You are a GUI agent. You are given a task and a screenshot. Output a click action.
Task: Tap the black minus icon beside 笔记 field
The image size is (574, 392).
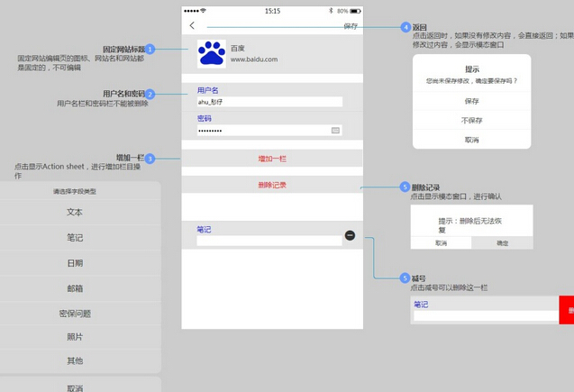click(350, 235)
